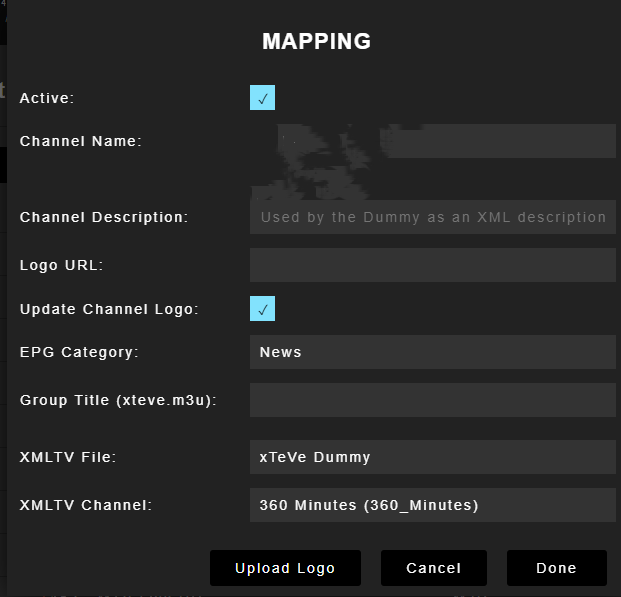Uncheck the Active checkbox

[262, 98]
